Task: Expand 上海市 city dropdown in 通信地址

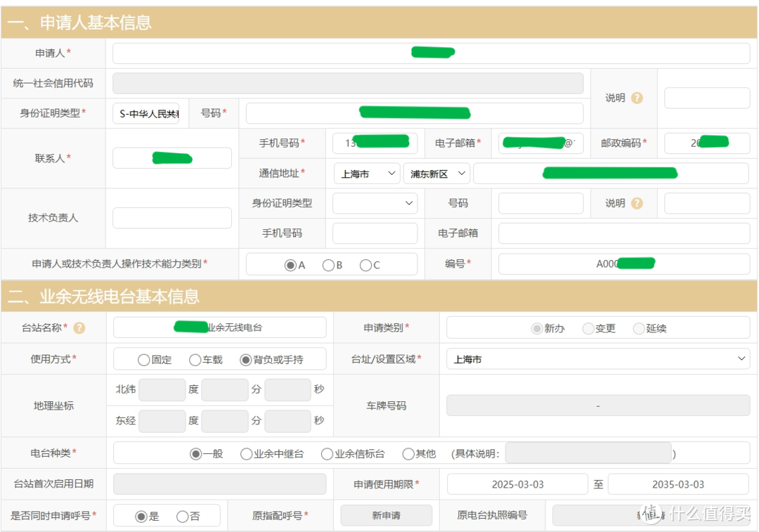Action: 366,174
